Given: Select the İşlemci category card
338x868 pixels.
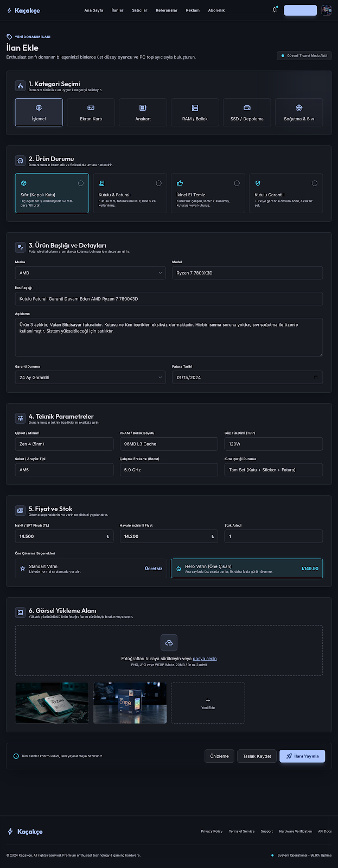Looking at the screenshot, I should click(39, 112).
